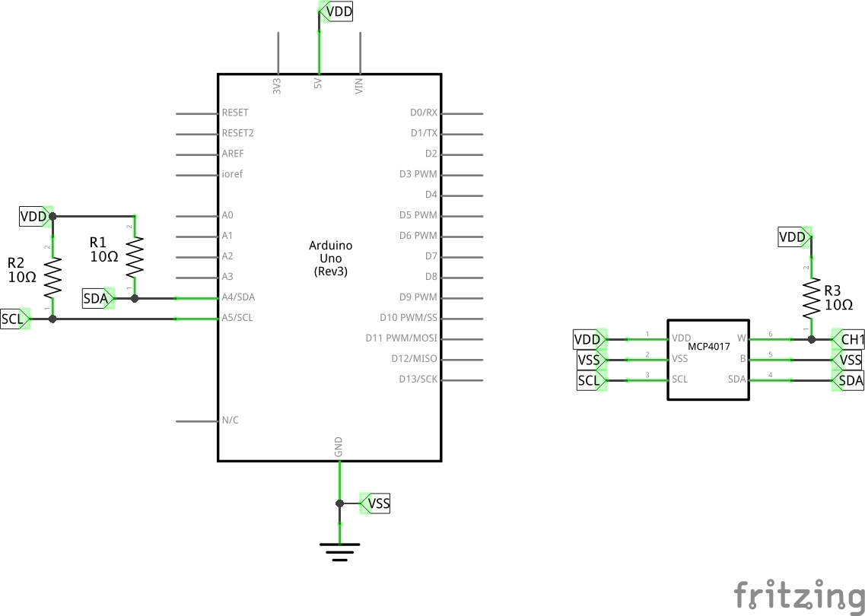Select the VDD net label beside R2
Screen dimensions: 865x616
coord(37,217)
